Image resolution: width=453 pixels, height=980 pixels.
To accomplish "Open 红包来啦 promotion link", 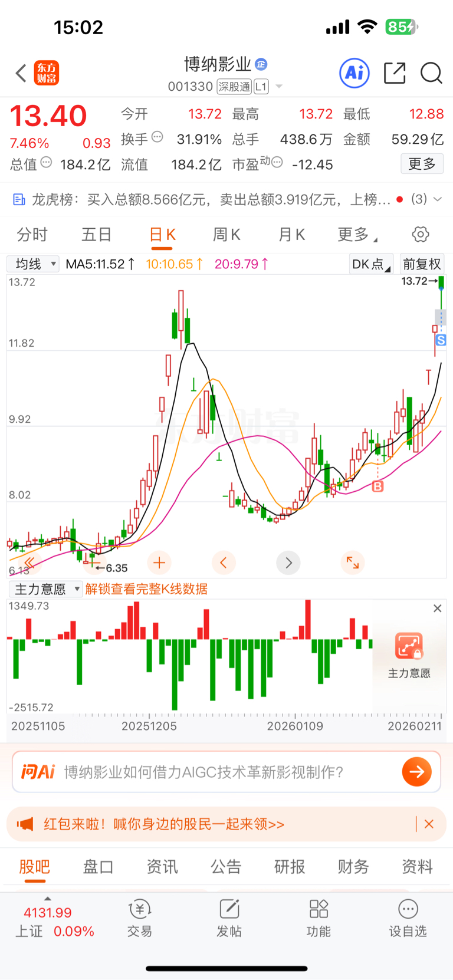I will click(164, 824).
